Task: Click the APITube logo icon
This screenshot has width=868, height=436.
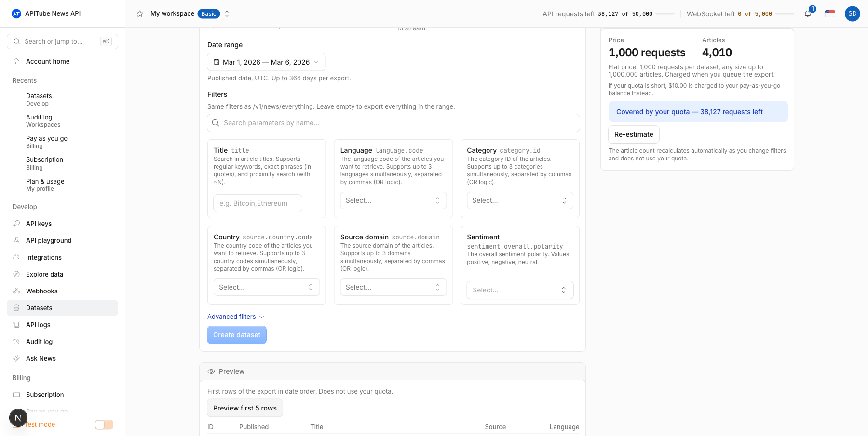Action: coord(16,13)
